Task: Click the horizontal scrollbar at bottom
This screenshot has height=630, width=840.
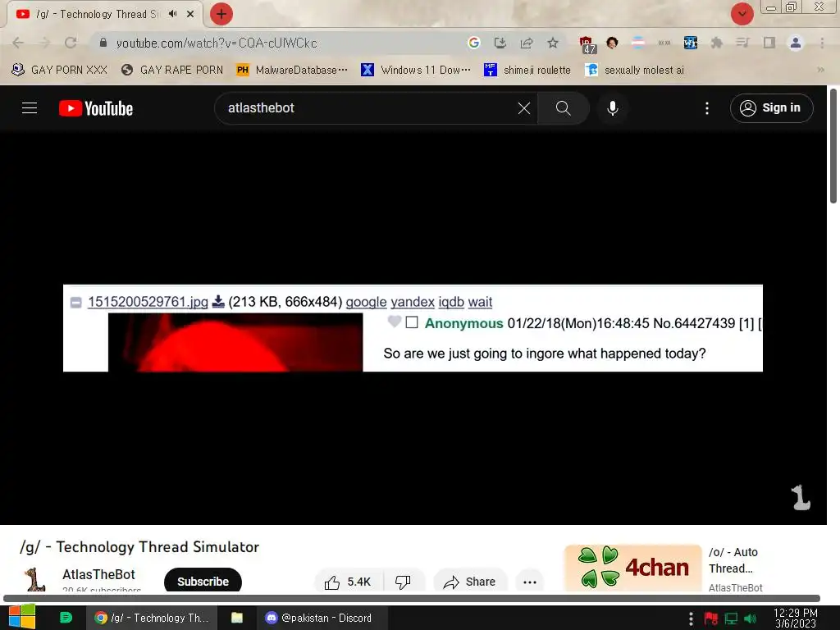Action: coord(412,598)
